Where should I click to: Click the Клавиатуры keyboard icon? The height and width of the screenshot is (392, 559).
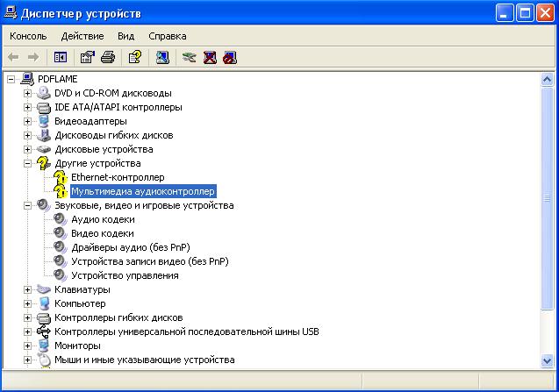pyautogui.click(x=44, y=289)
